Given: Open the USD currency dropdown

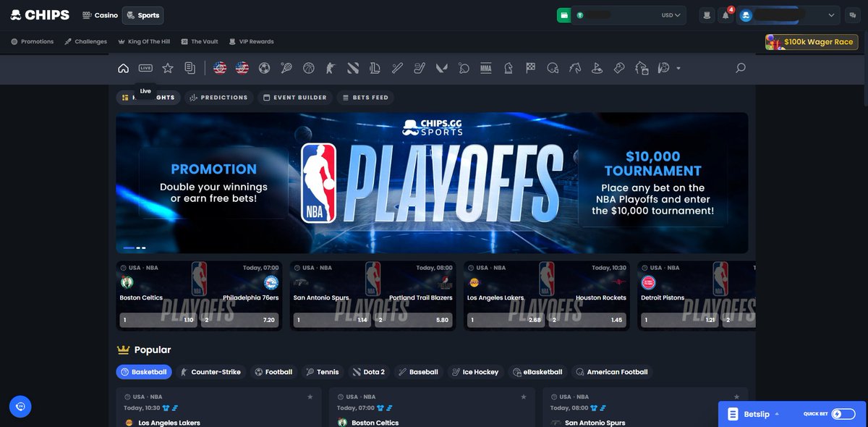Looking at the screenshot, I should pyautogui.click(x=671, y=15).
